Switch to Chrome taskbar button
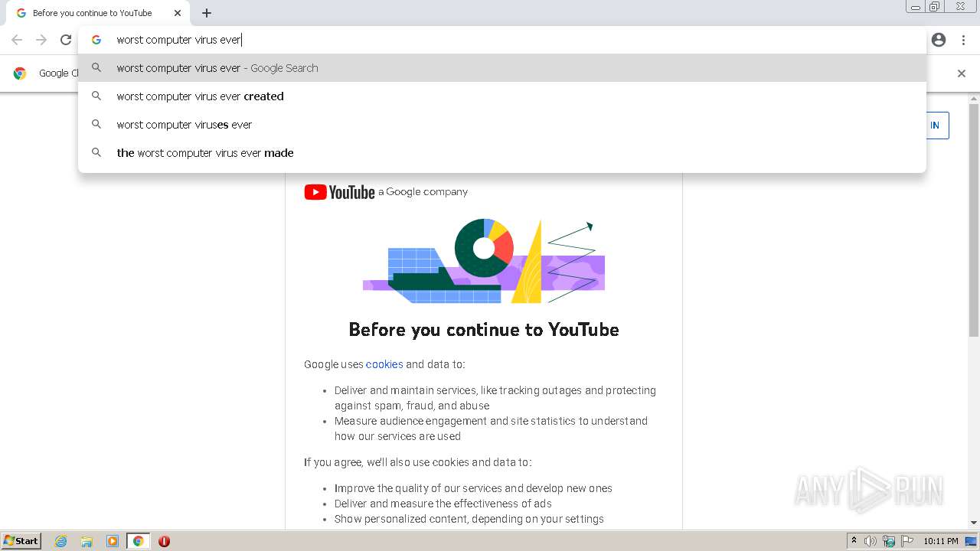This screenshot has width=980, height=551. coord(138,541)
